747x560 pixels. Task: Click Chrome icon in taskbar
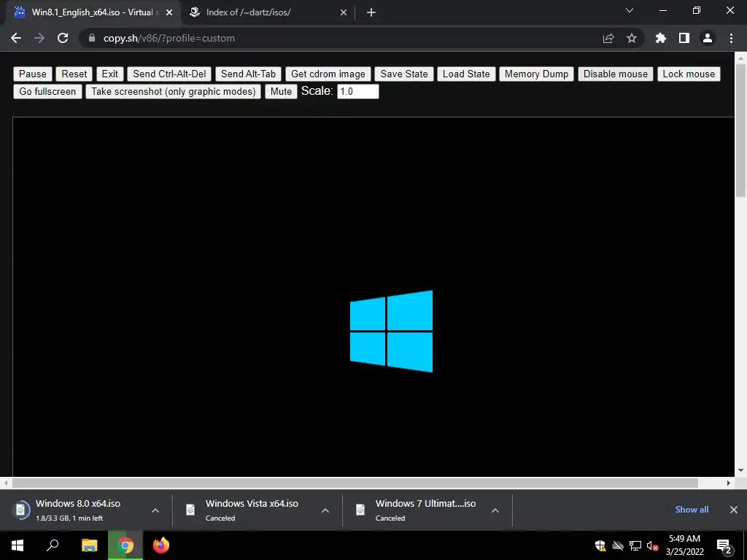(x=125, y=545)
